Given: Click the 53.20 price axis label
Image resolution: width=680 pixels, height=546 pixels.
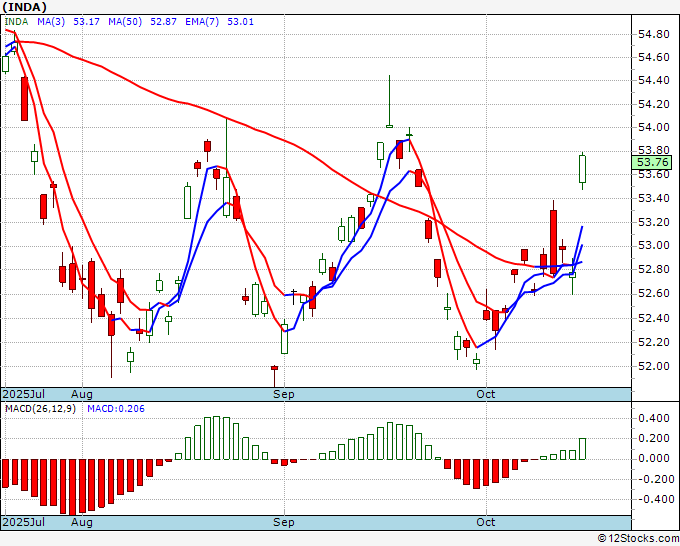Looking at the screenshot, I should click(x=654, y=222).
